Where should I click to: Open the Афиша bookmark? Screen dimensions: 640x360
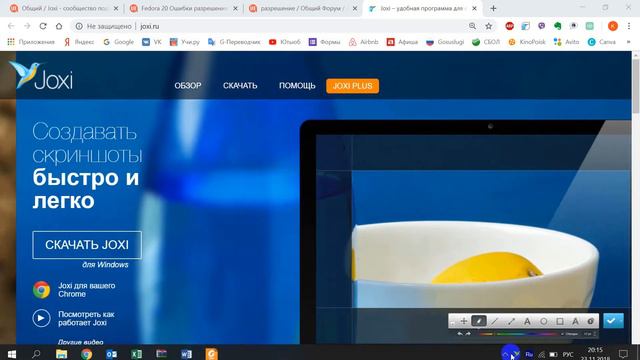click(402, 42)
